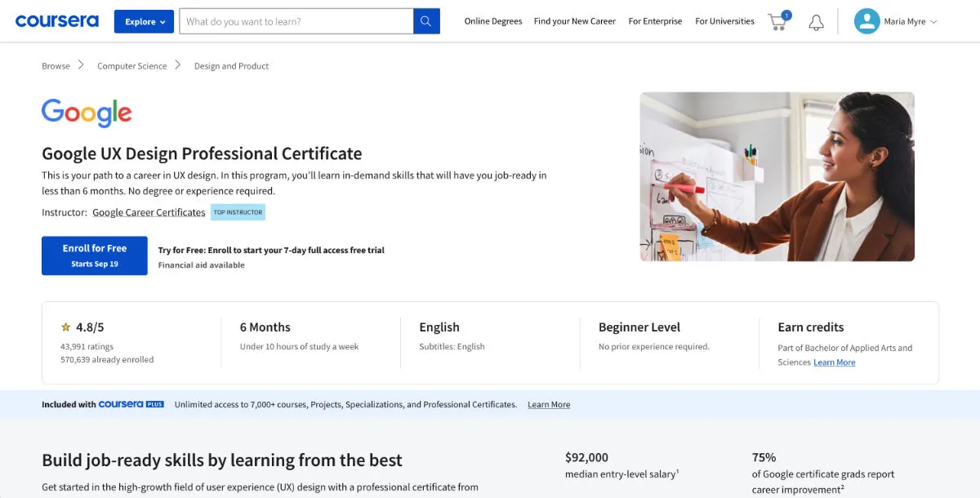This screenshot has height=498, width=980.
Task: Select Find your New Career in the header
Action: (x=575, y=21)
